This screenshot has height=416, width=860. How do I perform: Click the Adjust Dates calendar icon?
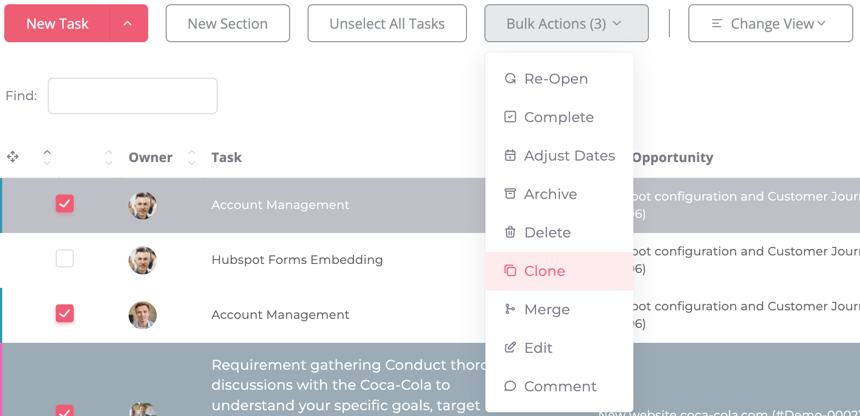click(510, 156)
